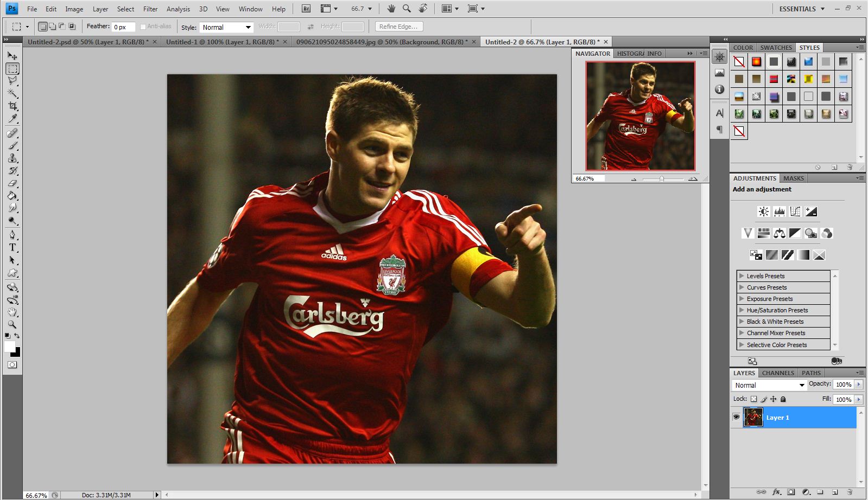Screen dimensions: 868x500
Task: Create a new group in Layers panel
Action: [x=820, y=492]
